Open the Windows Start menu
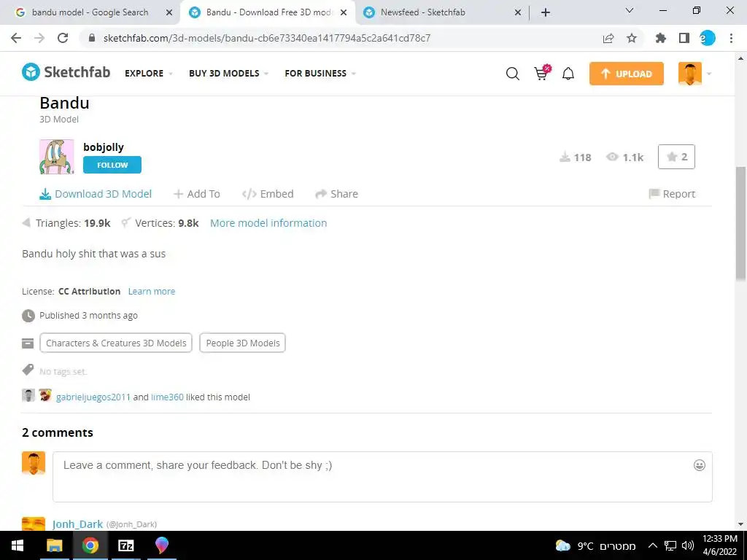The height and width of the screenshot is (560, 747). tap(18, 545)
